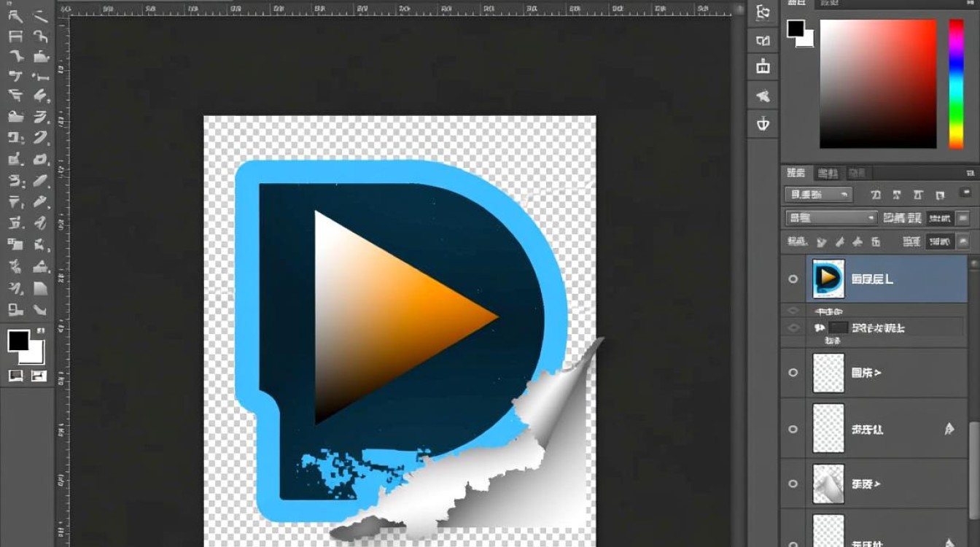
Task: Click the second icon in the collapsed panel dock
Action: tap(763, 41)
